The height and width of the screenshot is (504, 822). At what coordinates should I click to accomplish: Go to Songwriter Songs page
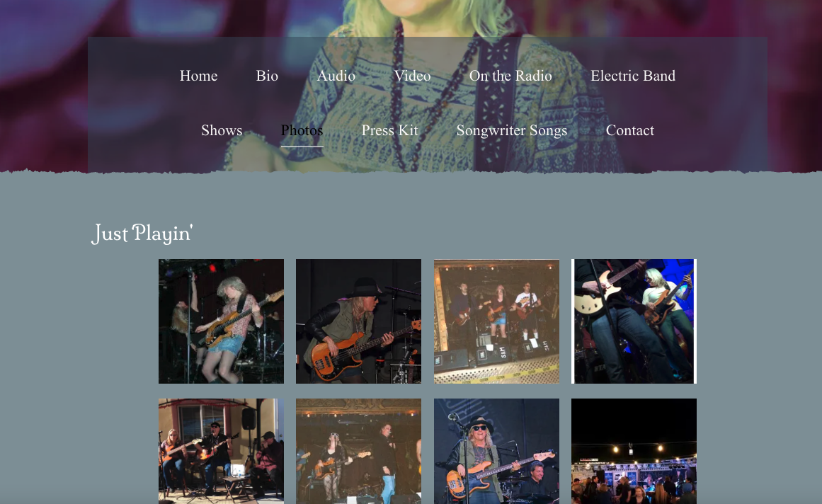(512, 130)
